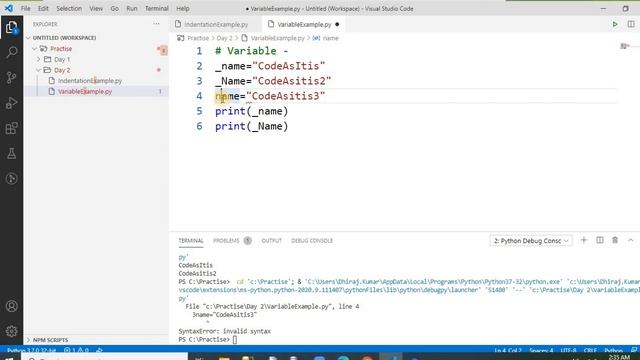Image resolution: width=640 pixels, height=360 pixels.
Task: Click the VS Code logo menu icon
Action: (9, 8)
